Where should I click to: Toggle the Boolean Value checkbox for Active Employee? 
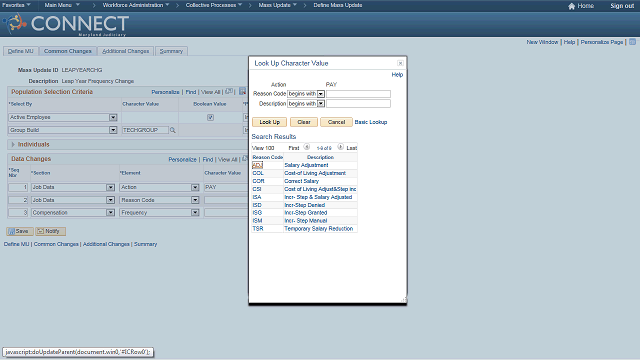click(210, 118)
